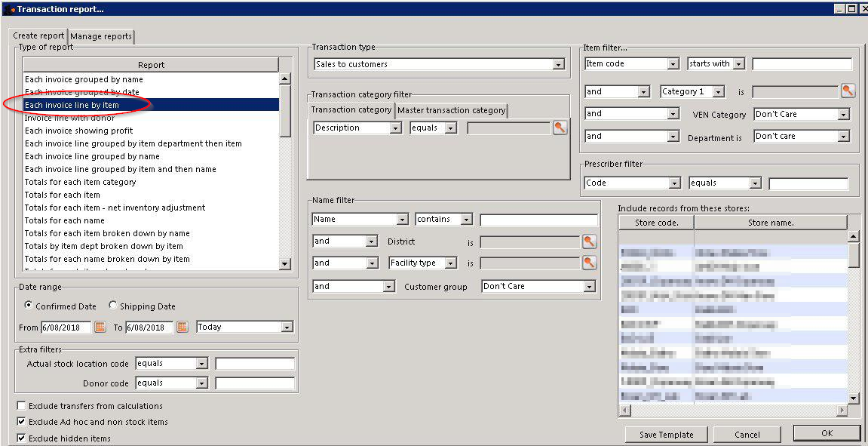
Task: Click the Save Template button
Action: pos(666,435)
